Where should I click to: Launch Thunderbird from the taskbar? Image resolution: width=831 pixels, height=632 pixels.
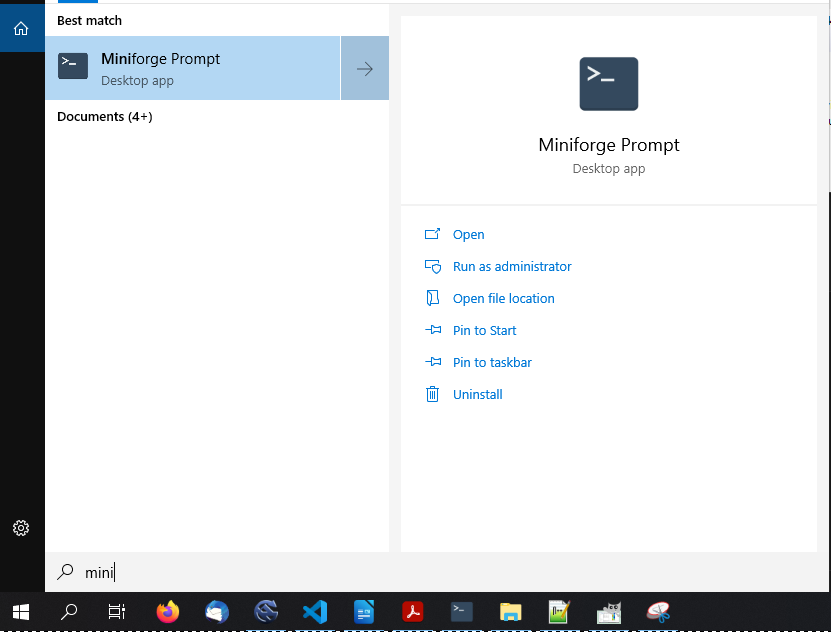217,612
